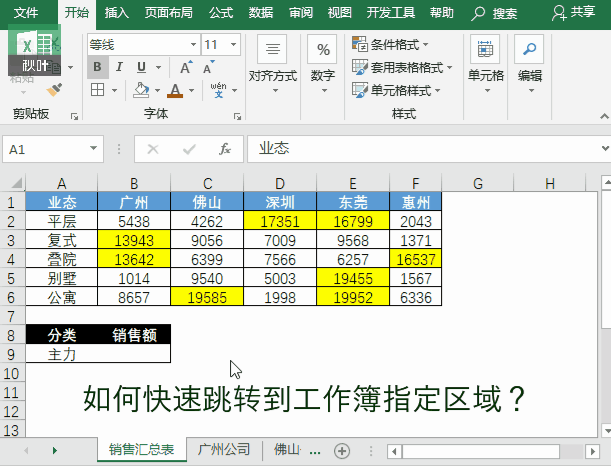Click formula bar containing 业态

click(424, 149)
